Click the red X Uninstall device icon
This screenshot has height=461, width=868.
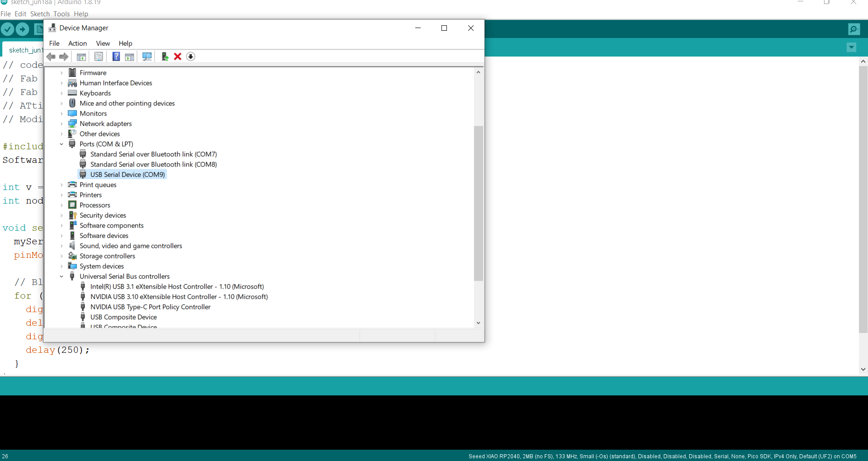[x=177, y=57]
